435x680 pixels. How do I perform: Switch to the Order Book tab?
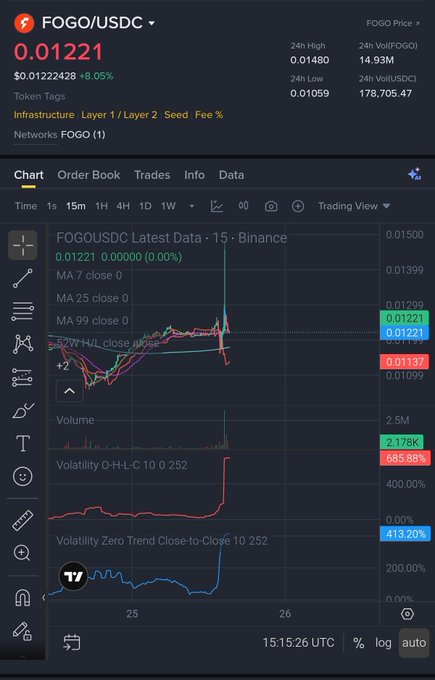pyautogui.click(x=89, y=175)
